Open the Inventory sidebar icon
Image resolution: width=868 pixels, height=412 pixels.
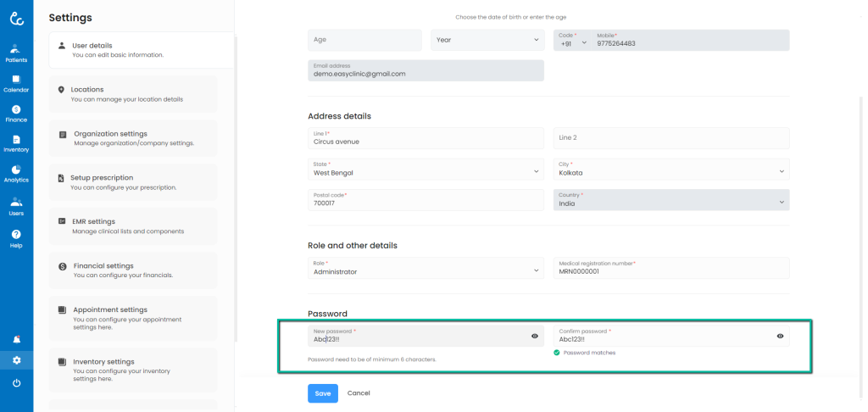coord(16,143)
